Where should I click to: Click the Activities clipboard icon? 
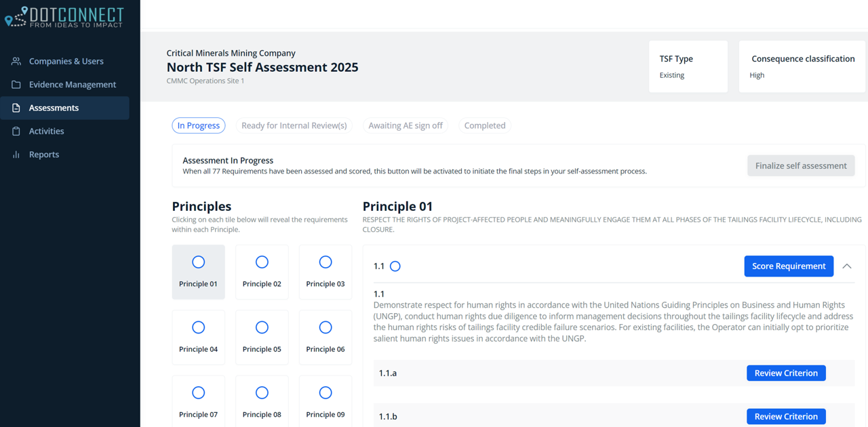[x=16, y=131]
